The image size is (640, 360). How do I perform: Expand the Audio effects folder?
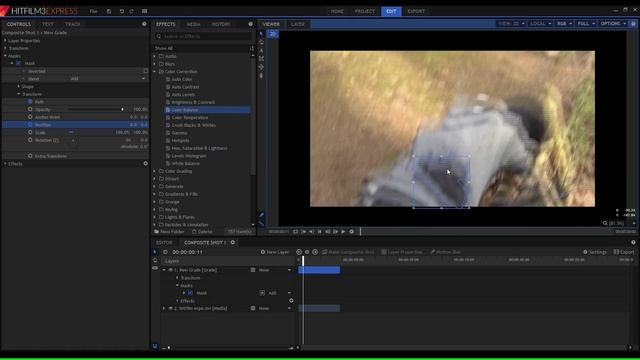point(155,56)
